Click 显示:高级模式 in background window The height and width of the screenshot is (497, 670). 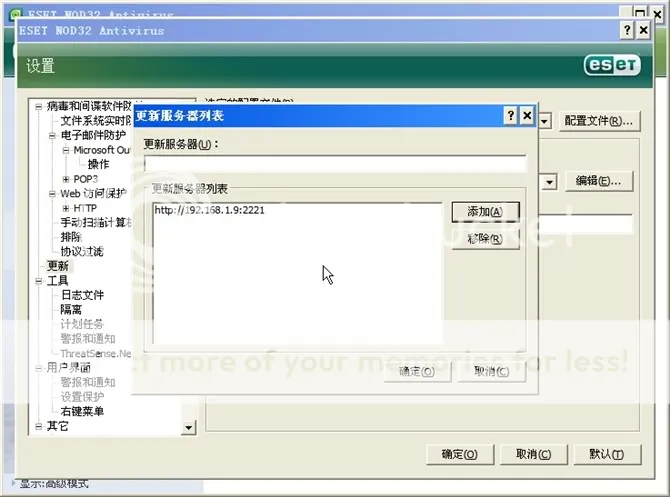pyautogui.click(x=54, y=483)
